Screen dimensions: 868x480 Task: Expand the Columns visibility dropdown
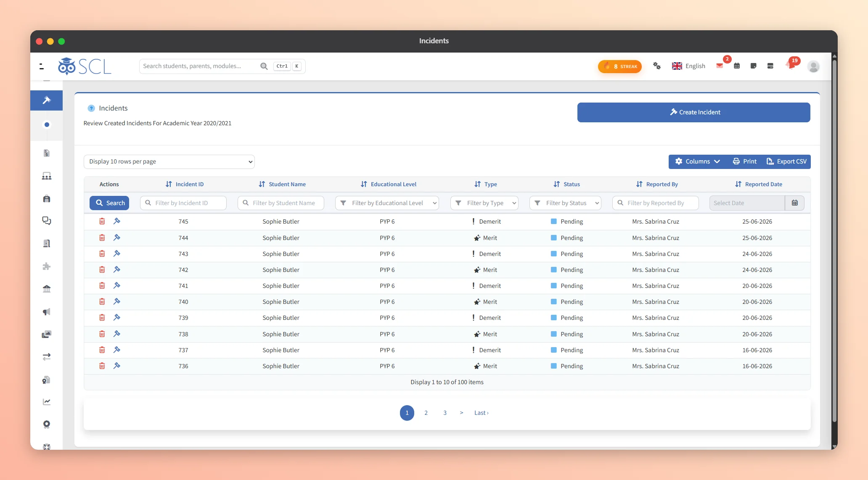(x=698, y=162)
